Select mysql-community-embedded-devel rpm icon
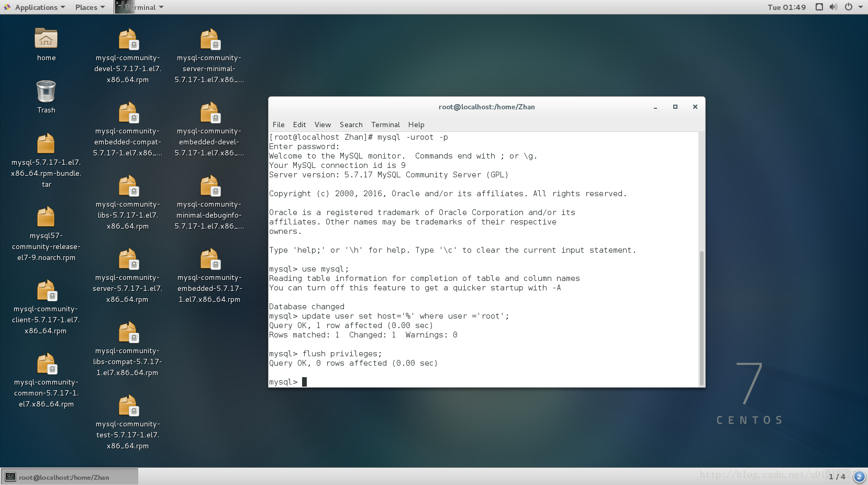Viewport: 868px width, 485px height. [x=209, y=112]
